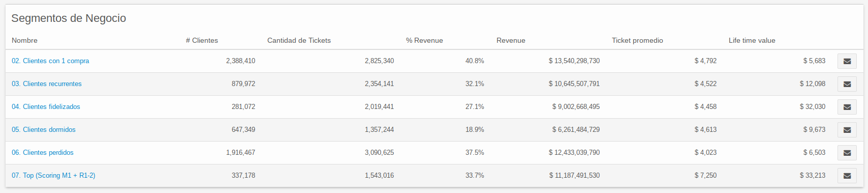Viewport: 868px width, 193px height.
Task: Click the Revenue column header
Action: (511, 40)
